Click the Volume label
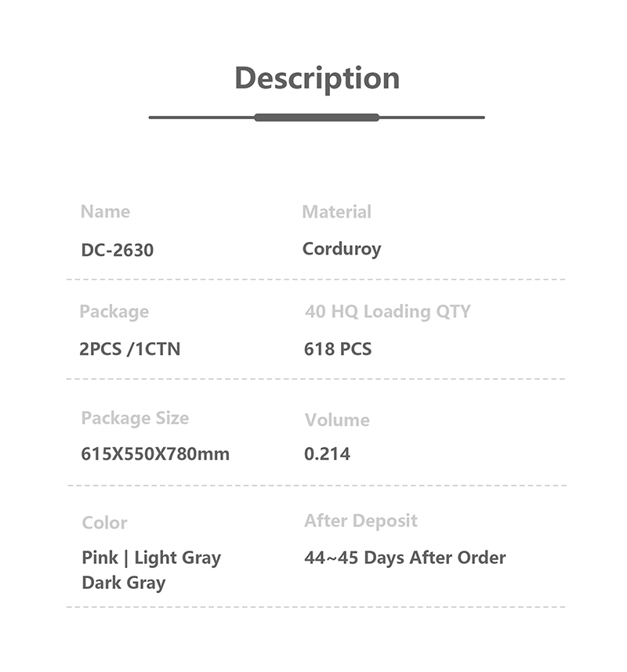The width and height of the screenshot is (627, 672). [x=337, y=420]
